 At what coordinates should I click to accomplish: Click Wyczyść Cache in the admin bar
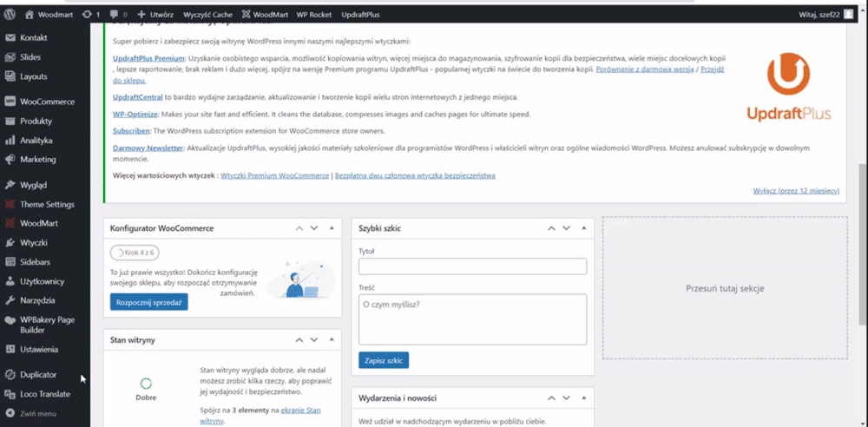coord(207,15)
